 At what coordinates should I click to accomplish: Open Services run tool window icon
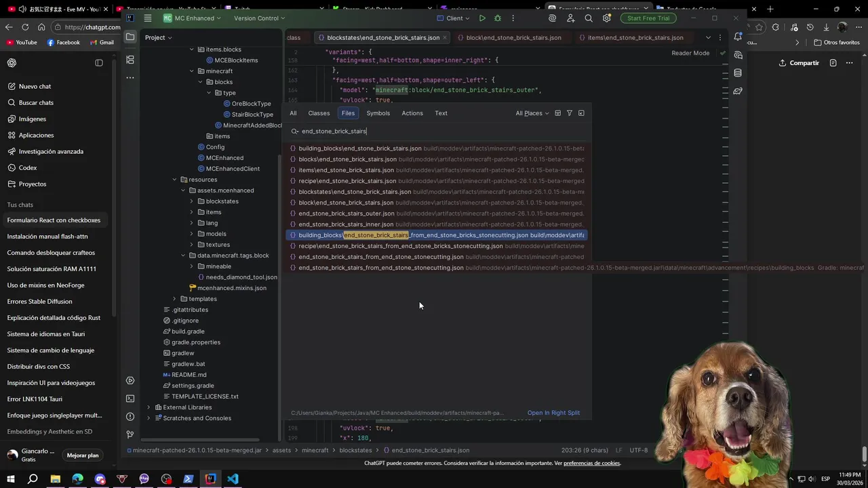(x=130, y=380)
